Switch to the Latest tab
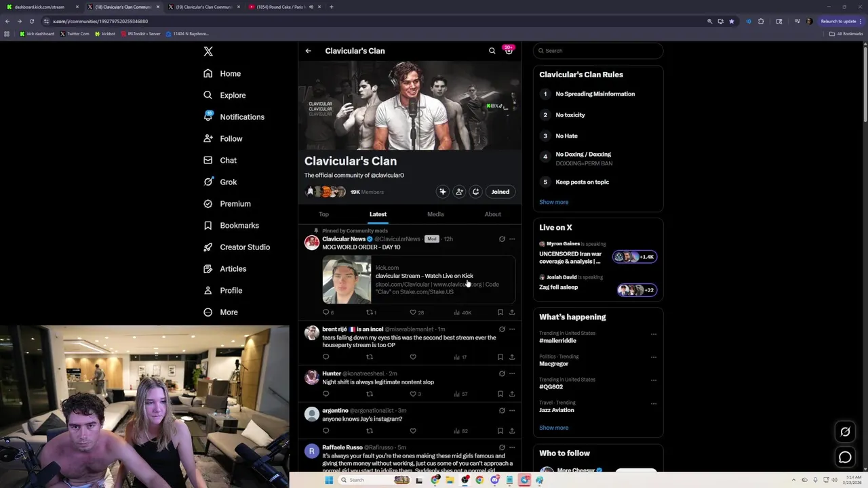The height and width of the screenshot is (488, 868). [378, 214]
